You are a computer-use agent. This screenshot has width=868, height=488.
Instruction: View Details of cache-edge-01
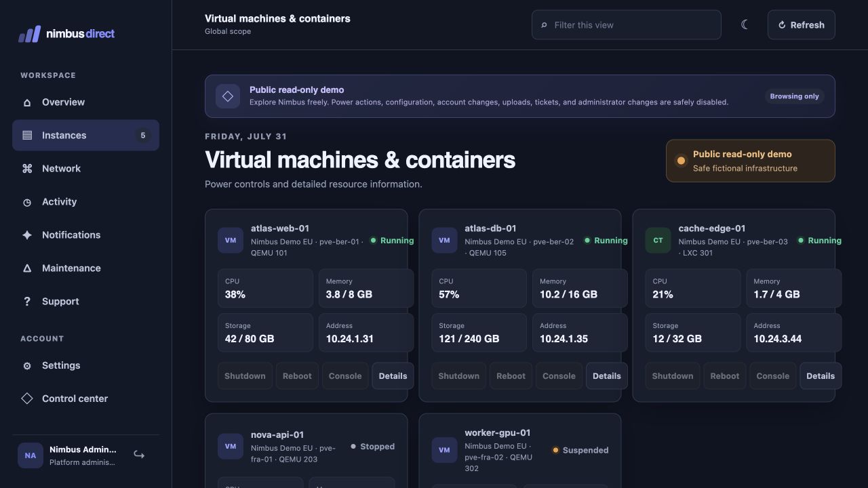(820, 376)
